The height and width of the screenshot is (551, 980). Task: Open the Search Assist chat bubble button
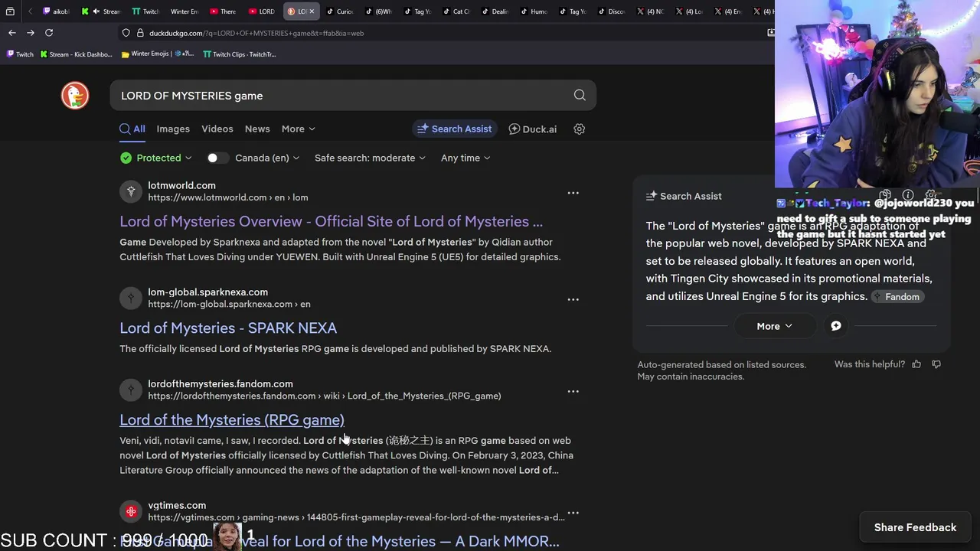click(836, 326)
